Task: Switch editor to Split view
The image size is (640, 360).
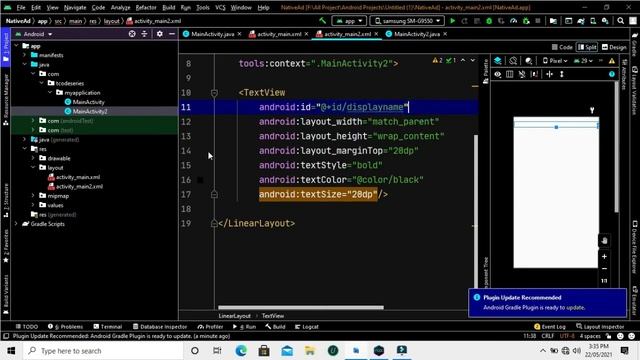Action: point(587,47)
